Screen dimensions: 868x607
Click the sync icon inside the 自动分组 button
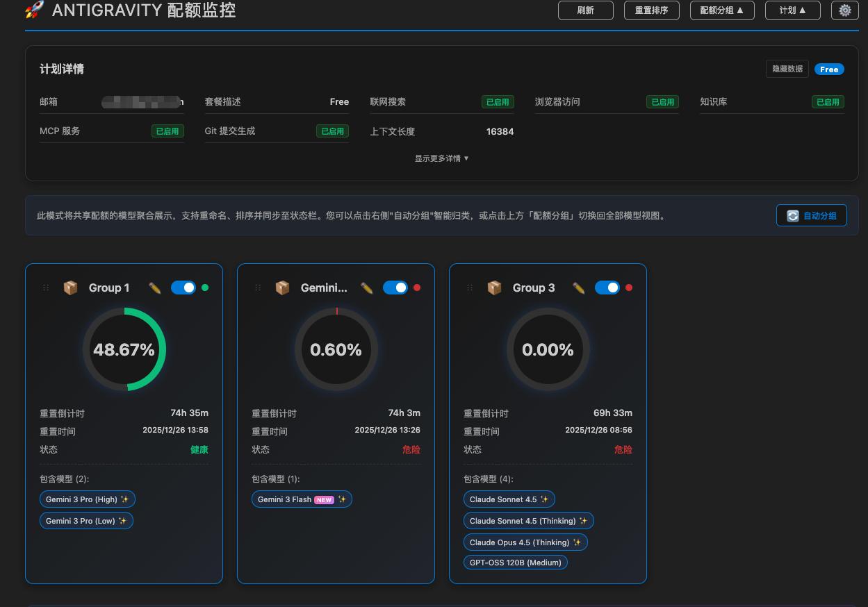click(792, 215)
